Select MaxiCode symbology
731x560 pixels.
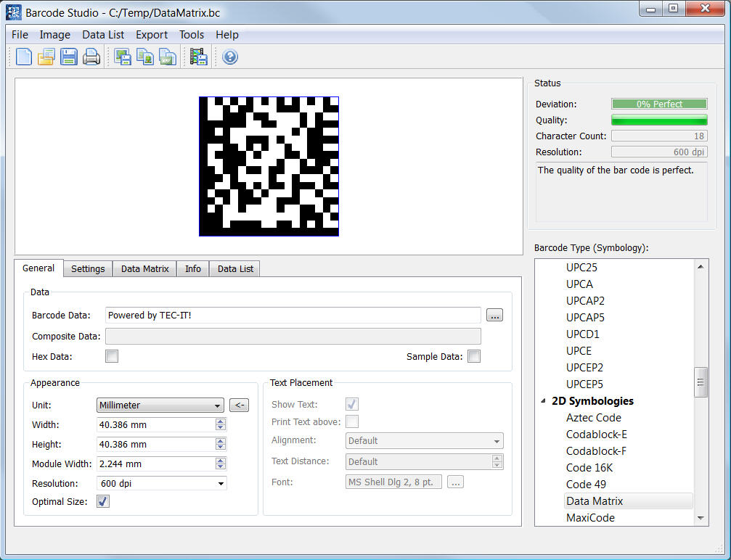point(590,518)
